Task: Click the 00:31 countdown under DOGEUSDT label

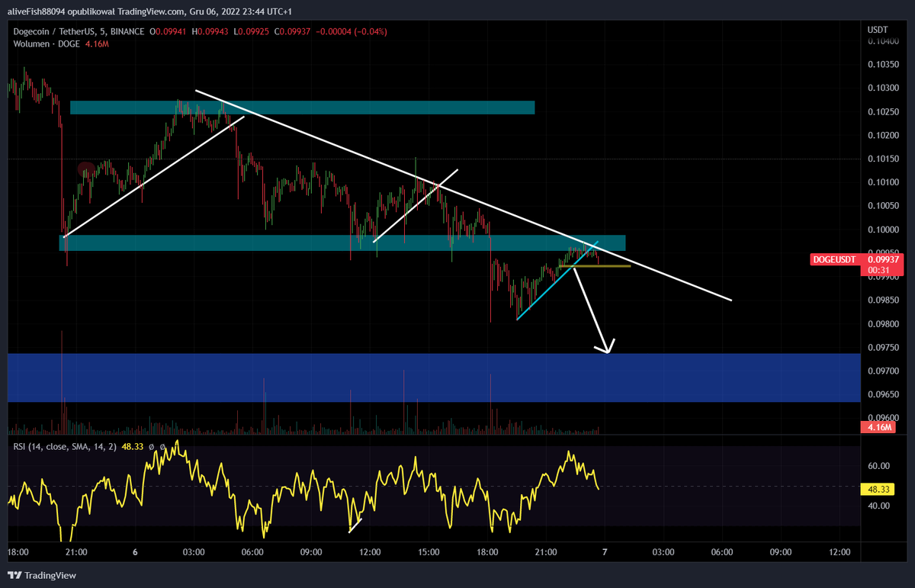Action: click(x=878, y=270)
